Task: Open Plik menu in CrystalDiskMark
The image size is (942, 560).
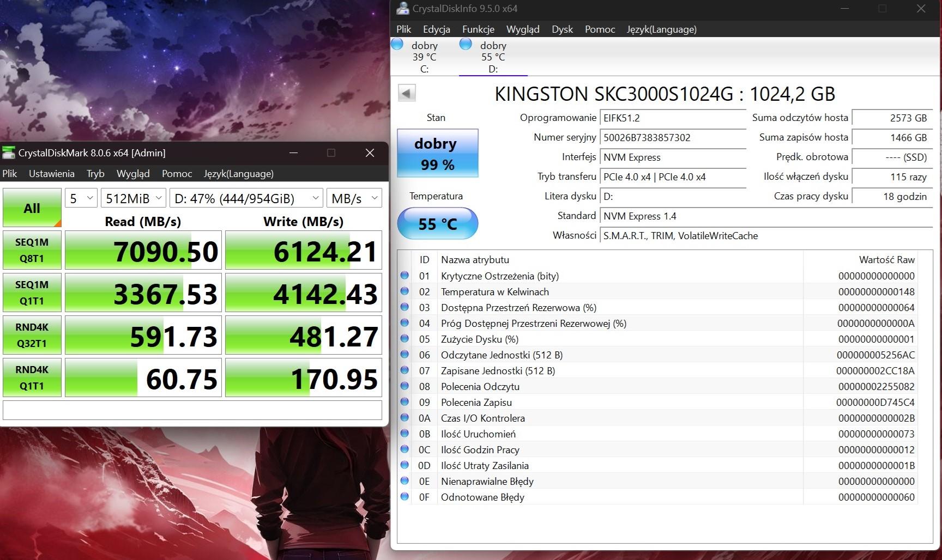Action: click(x=10, y=174)
